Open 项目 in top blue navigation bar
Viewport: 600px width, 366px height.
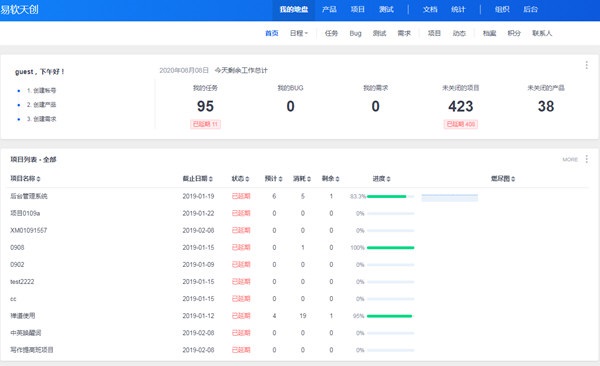click(x=357, y=10)
